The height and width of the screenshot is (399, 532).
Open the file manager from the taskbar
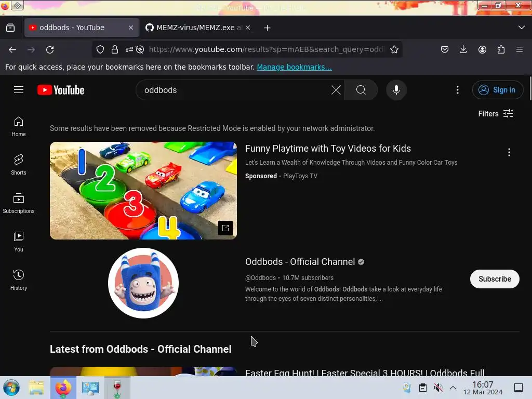point(36,388)
